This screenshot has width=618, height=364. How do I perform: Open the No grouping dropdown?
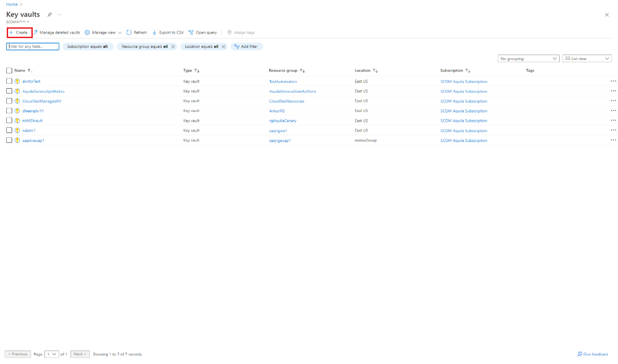point(529,59)
